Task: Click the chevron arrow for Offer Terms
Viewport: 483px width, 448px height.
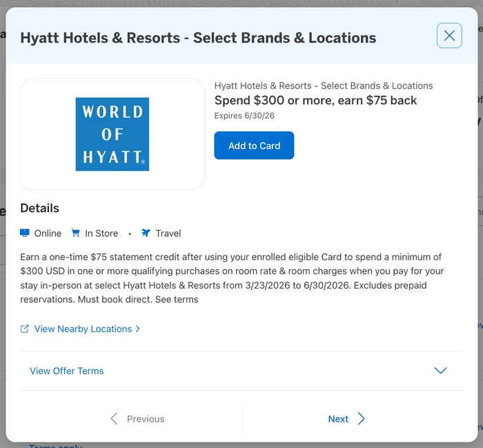Action: (440, 371)
